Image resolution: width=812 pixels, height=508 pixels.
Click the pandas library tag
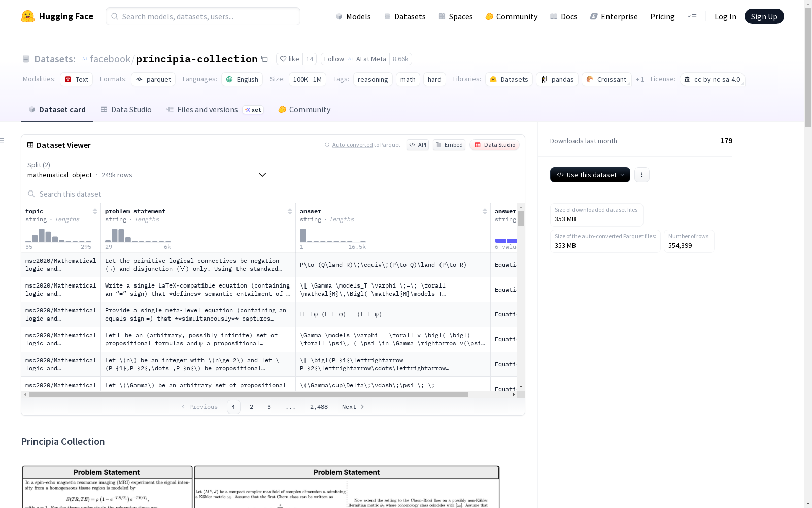(x=557, y=79)
